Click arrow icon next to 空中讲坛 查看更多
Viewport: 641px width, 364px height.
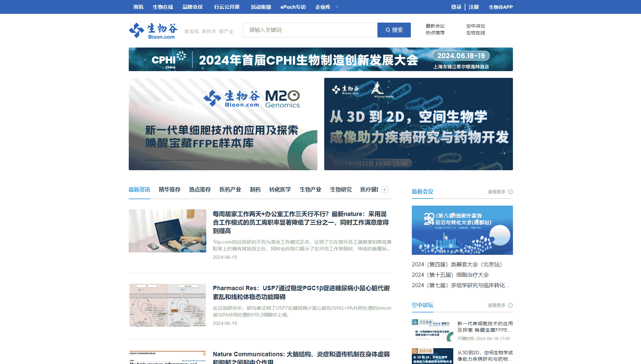coord(510,305)
